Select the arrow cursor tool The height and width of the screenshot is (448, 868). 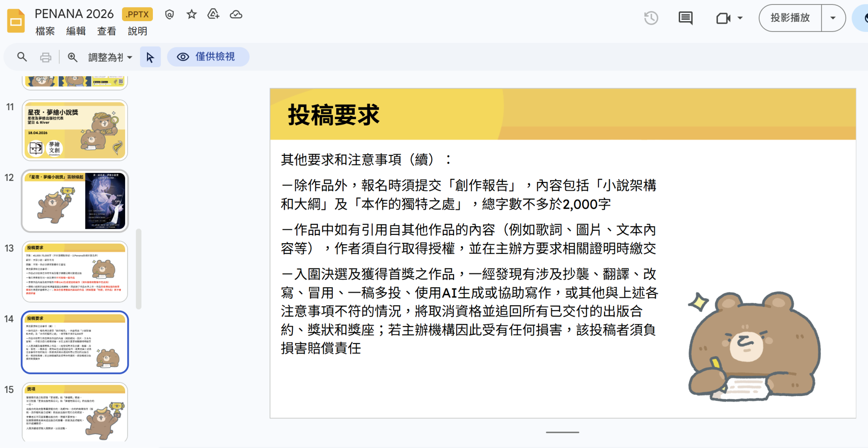[150, 57]
